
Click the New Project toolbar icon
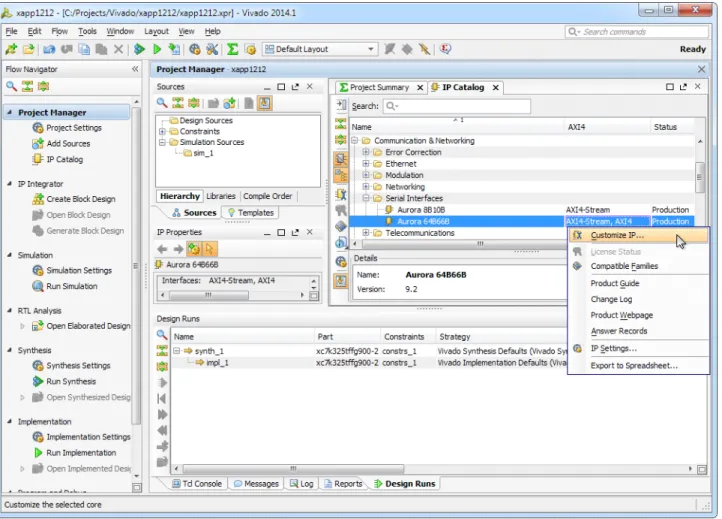11,49
